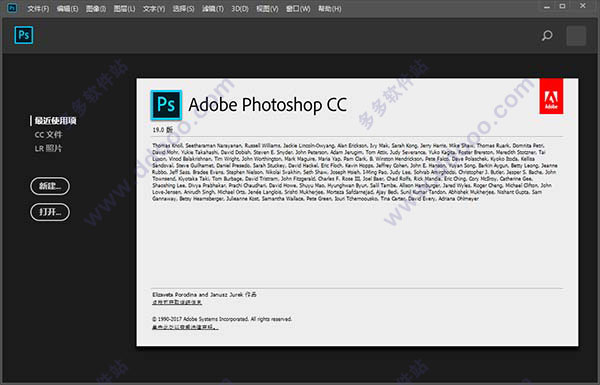Image resolution: width=600 pixels, height=385 pixels.
Task: Click the Ps home logo icon
Action: (24, 35)
